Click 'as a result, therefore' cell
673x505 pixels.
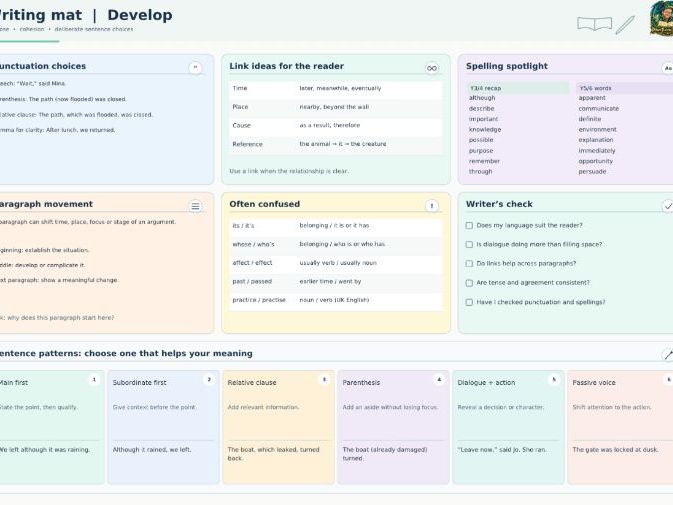[330, 125]
